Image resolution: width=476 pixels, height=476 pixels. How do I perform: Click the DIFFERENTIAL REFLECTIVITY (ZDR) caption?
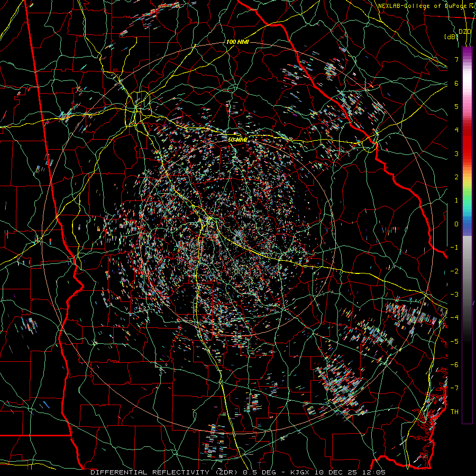pyautogui.click(x=164, y=472)
